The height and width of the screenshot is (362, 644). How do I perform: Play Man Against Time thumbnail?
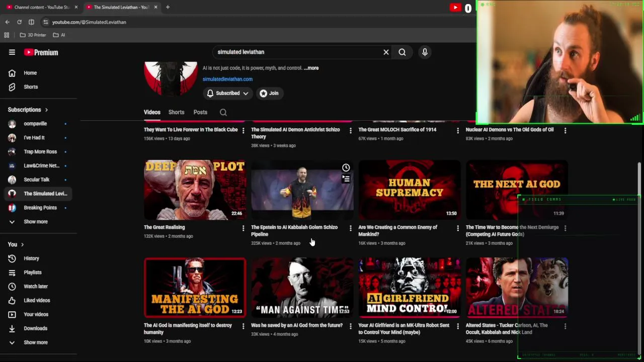tap(302, 288)
